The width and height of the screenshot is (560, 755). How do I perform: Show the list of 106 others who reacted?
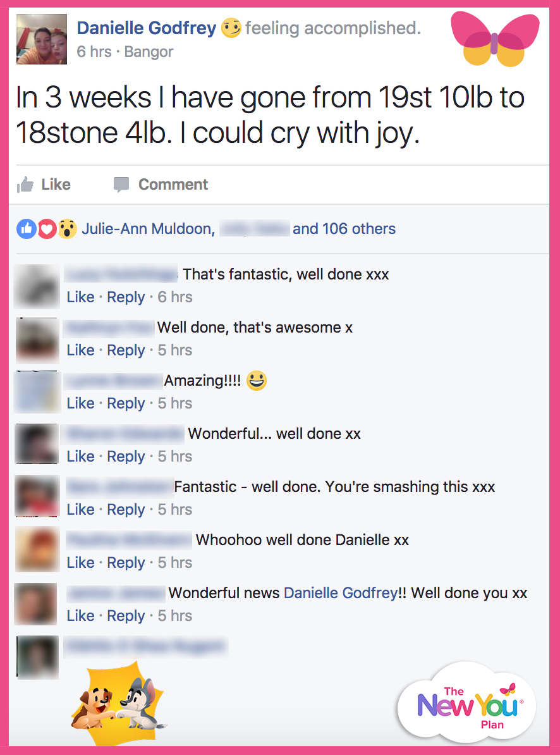pos(344,229)
